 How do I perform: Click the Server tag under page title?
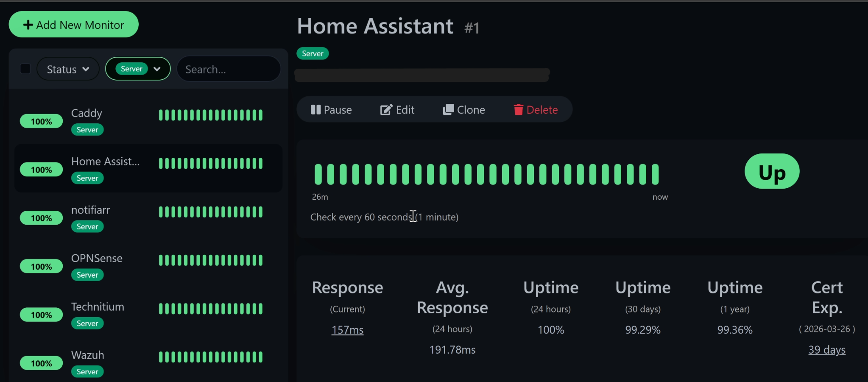click(313, 53)
